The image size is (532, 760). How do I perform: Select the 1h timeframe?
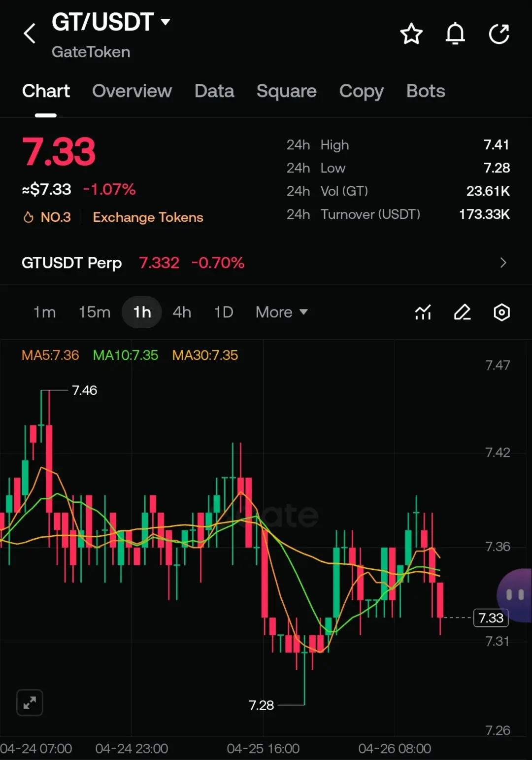[142, 312]
